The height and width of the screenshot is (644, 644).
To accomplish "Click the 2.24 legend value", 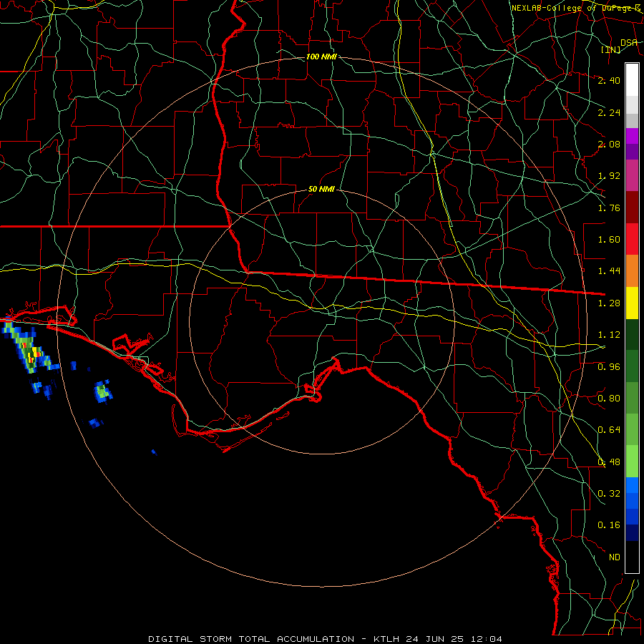I will (x=609, y=112).
